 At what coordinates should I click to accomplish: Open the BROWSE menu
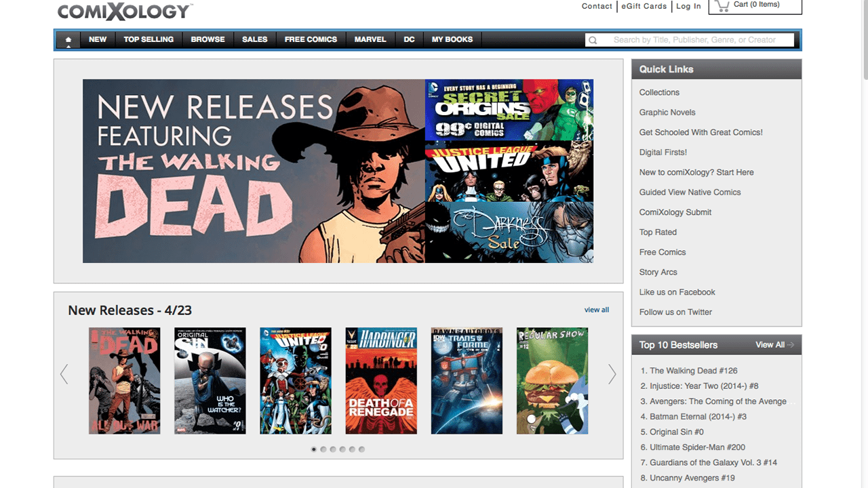[x=208, y=39]
